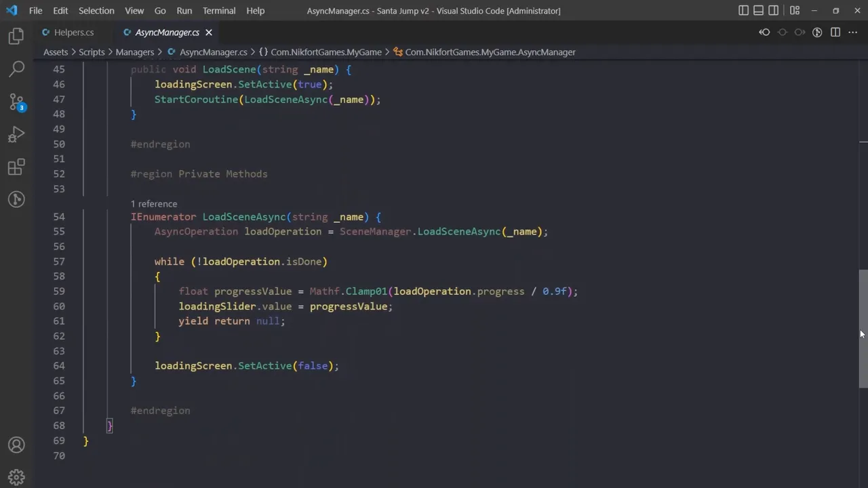This screenshot has width=868, height=488.
Task: Click '#endregion' on line 67
Action: [x=160, y=411]
